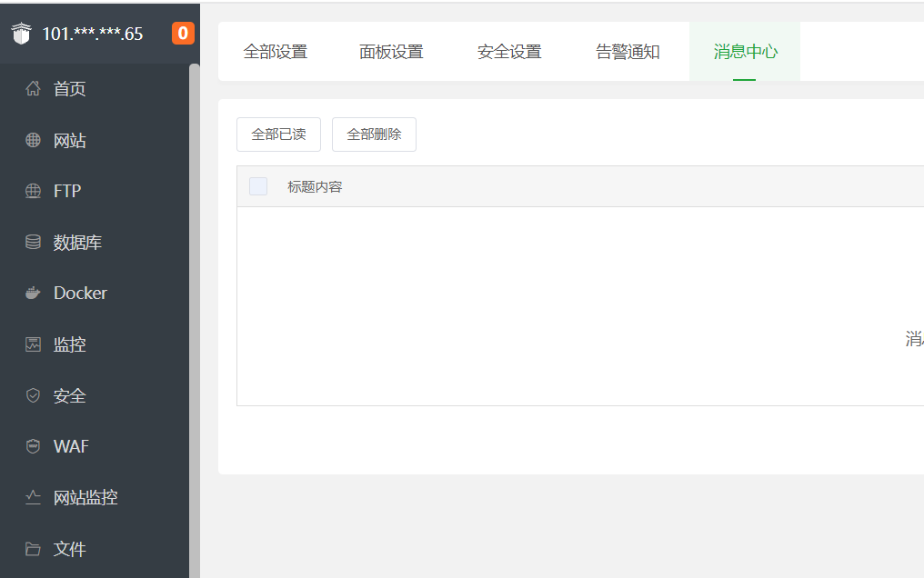Switch to the 全部设置 tab
Viewport: 924px width, 578px height.
point(276,52)
